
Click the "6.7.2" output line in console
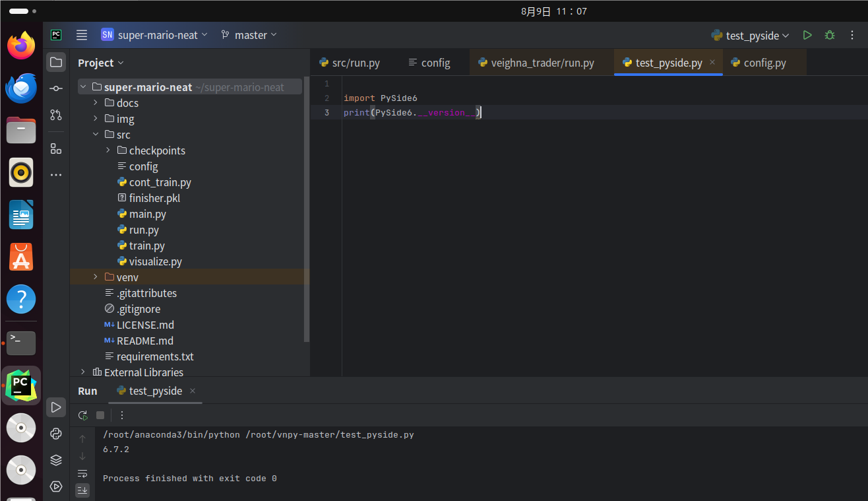point(116,450)
